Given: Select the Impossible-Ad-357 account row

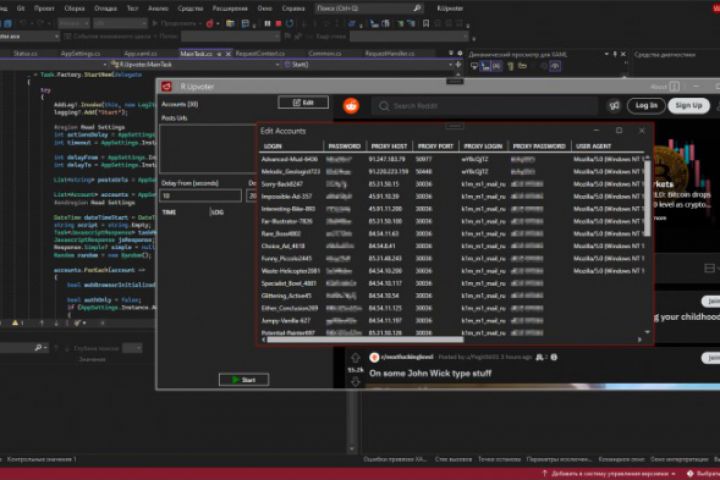Looking at the screenshot, I should pyautogui.click(x=451, y=196).
